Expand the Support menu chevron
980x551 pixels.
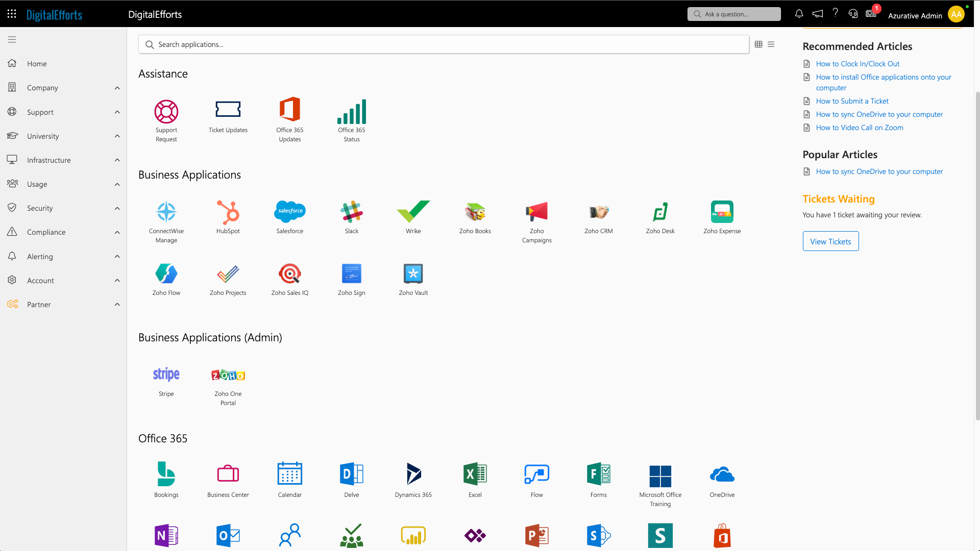(117, 112)
